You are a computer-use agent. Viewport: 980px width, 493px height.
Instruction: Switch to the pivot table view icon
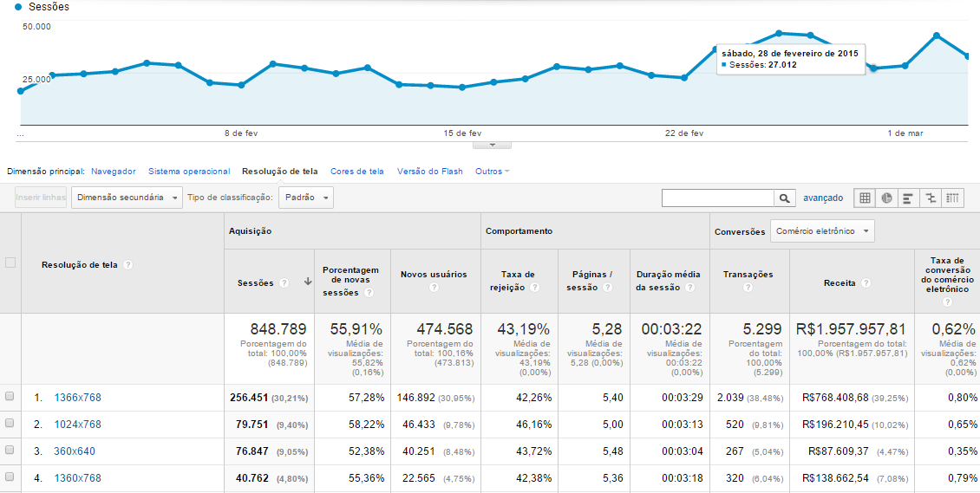(953, 198)
